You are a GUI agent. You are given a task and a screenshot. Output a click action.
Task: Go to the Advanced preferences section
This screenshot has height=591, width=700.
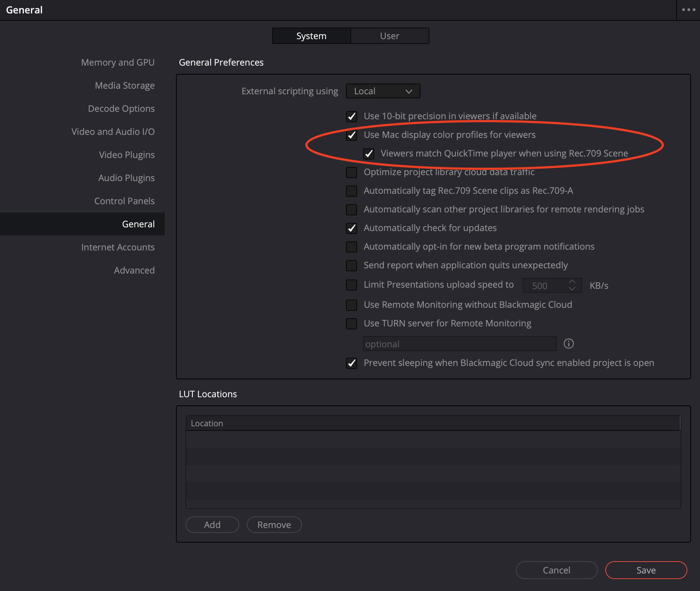pyautogui.click(x=134, y=270)
